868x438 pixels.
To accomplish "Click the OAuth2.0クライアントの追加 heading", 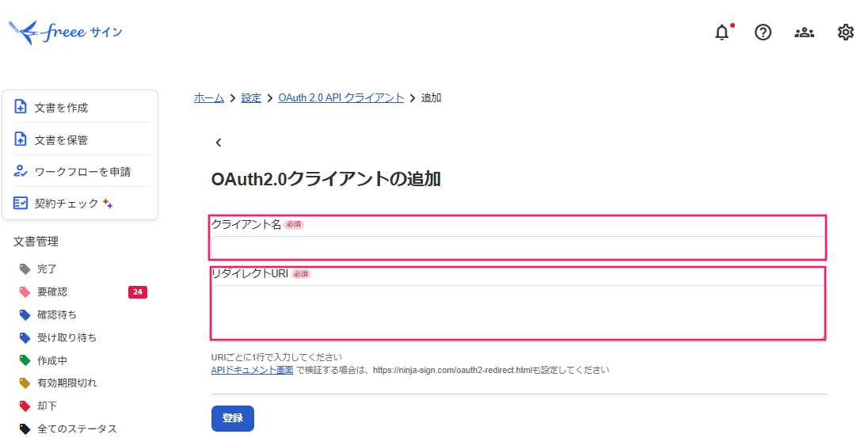I will [x=325, y=179].
